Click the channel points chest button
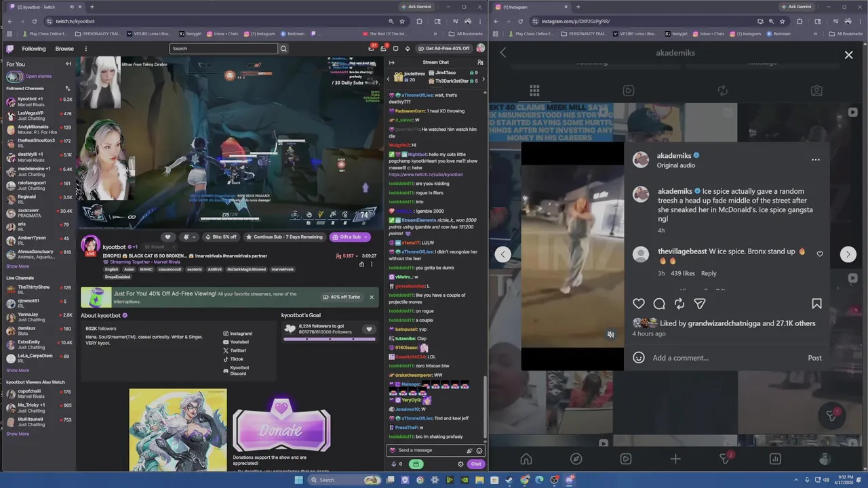Screen dimensions: 868x488 416,464
